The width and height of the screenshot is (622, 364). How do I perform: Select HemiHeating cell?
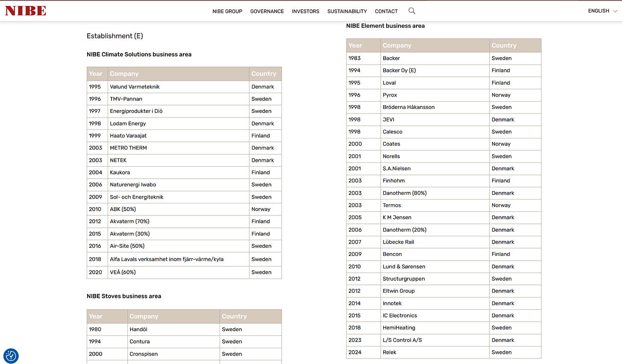tap(435, 328)
